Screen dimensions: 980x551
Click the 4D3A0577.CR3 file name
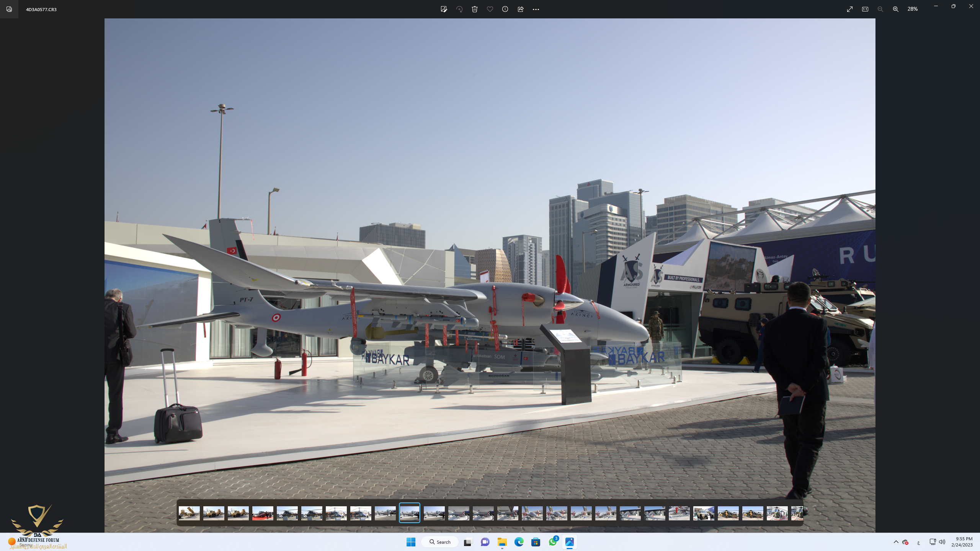point(41,9)
